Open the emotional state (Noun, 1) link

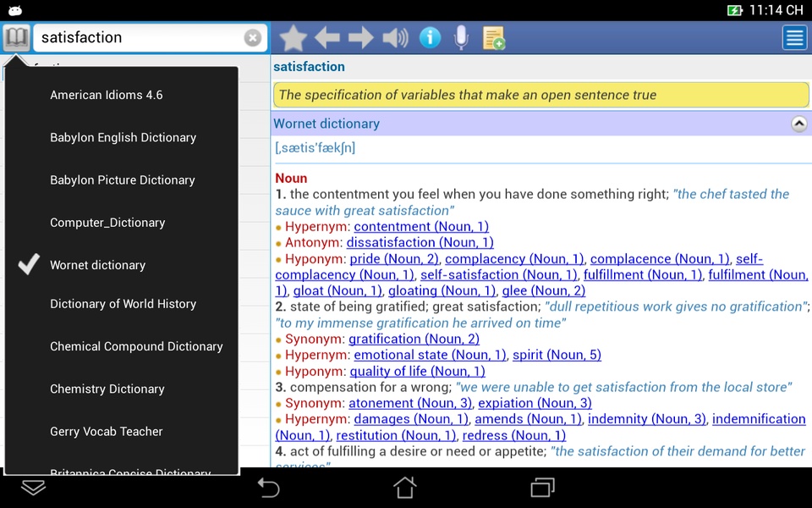430,355
